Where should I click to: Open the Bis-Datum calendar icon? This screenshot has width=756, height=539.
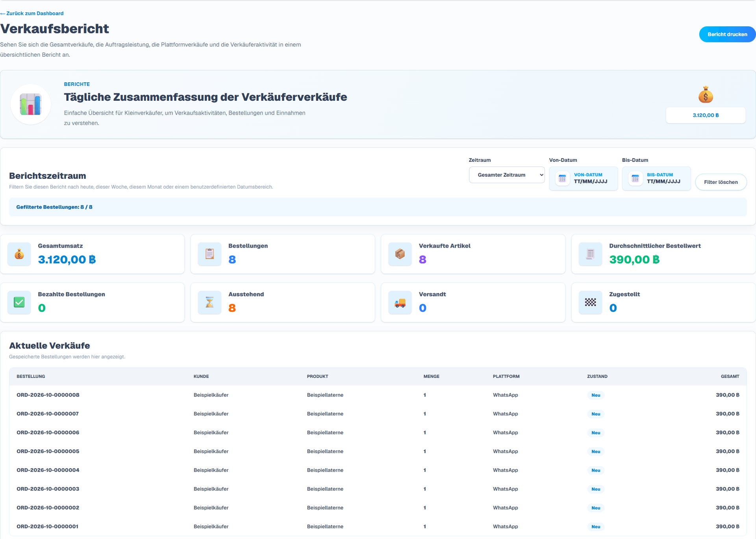pos(635,178)
